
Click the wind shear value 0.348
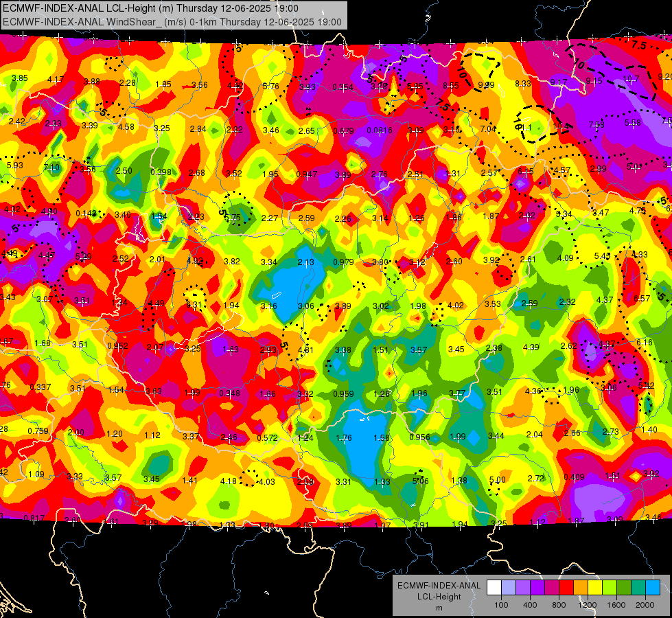coord(230,393)
